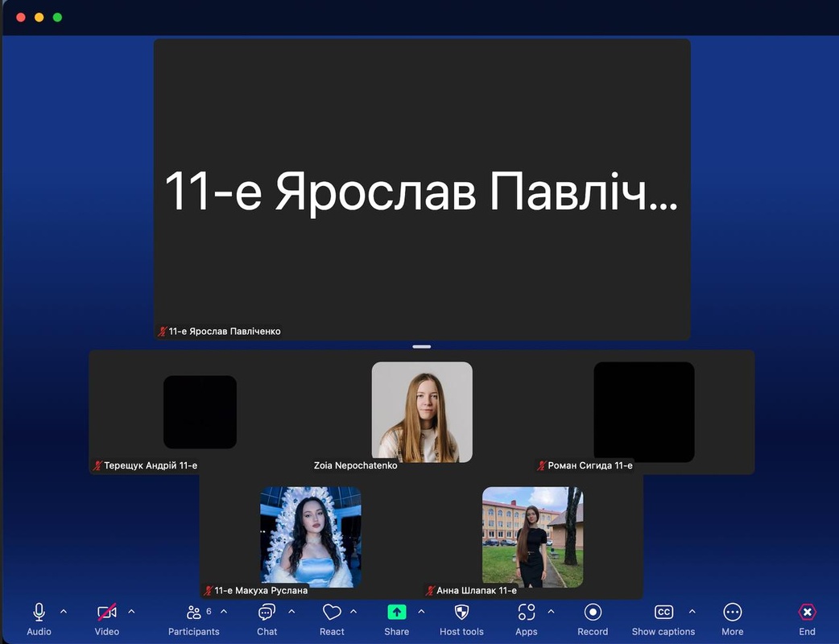
Task: Toggle the Audio microphone mute
Action: coord(39,613)
